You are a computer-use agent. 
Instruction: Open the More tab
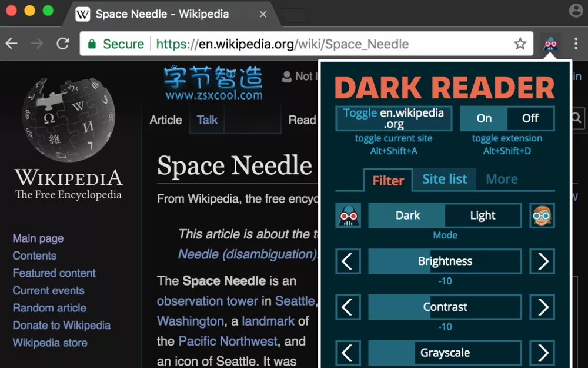coord(502,179)
